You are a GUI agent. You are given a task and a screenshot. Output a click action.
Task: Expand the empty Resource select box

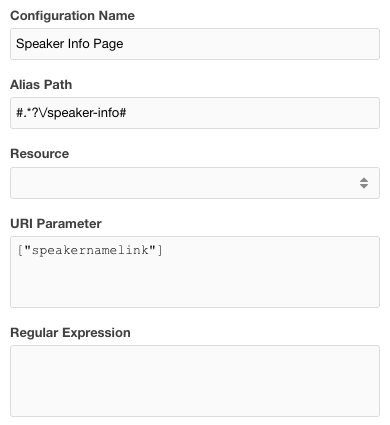click(195, 183)
